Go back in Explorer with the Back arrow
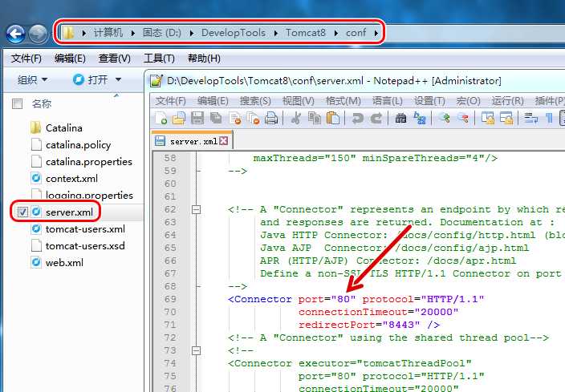 pyautogui.click(x=15, y=34)
